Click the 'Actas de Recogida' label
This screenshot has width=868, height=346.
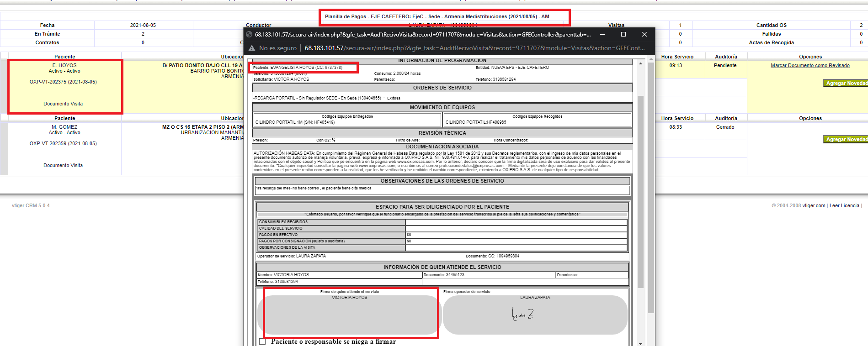[x=771, y=42]
